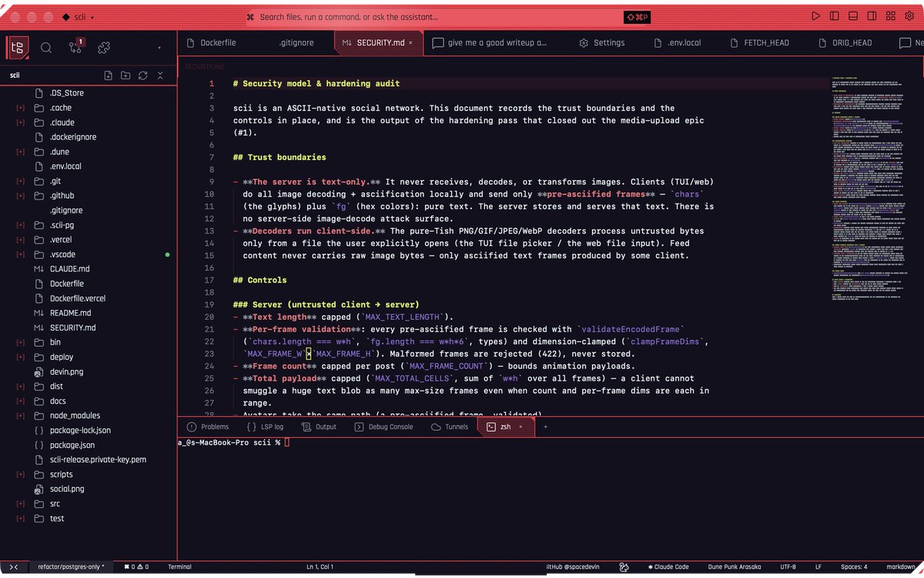Click Terminal in the status bar
Viewport: 924px width, 578px height.
179,567
